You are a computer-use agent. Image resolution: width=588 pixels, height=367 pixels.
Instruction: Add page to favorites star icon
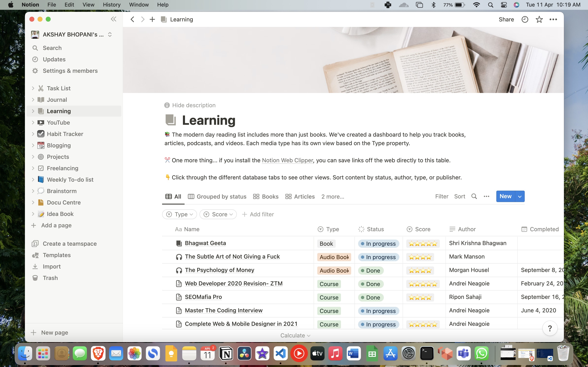coord(539,19)
